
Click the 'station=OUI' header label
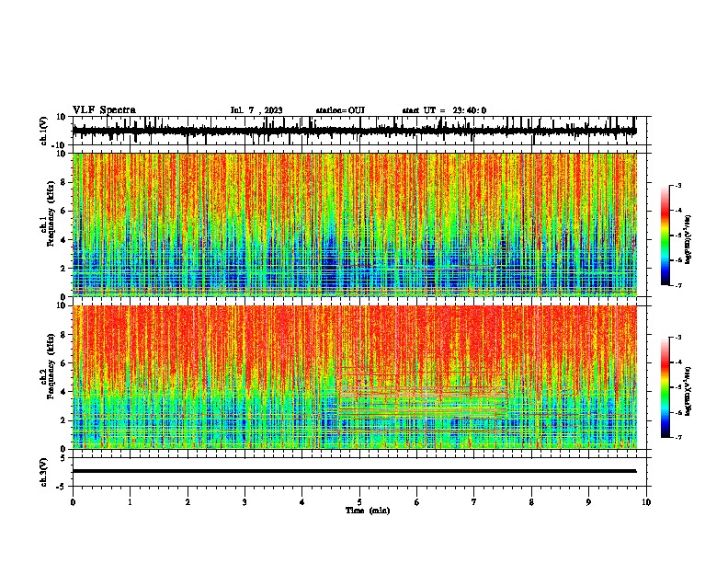click(x=340, y=110)
